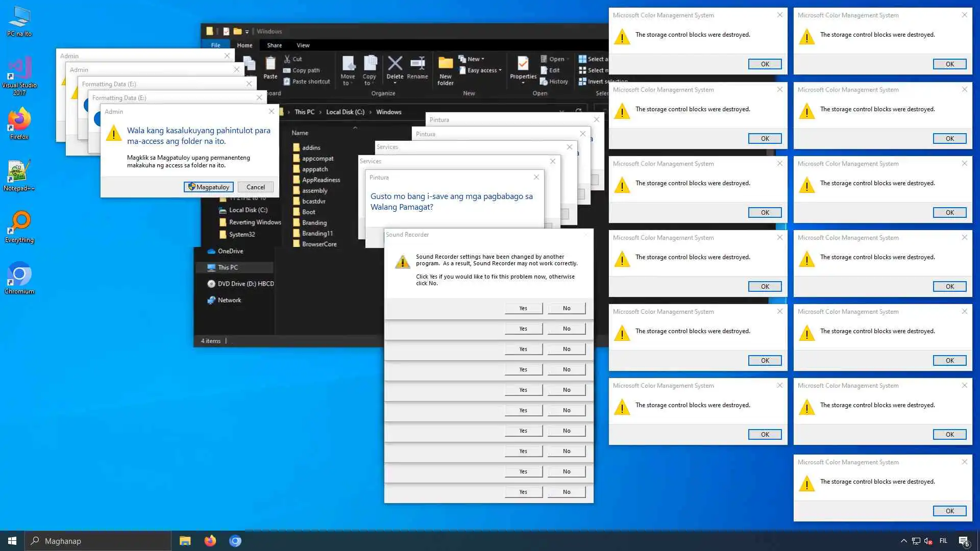Click the Delete icon in ribbon
The height and width of the screenshot is (551, 980).
point(395,64)
